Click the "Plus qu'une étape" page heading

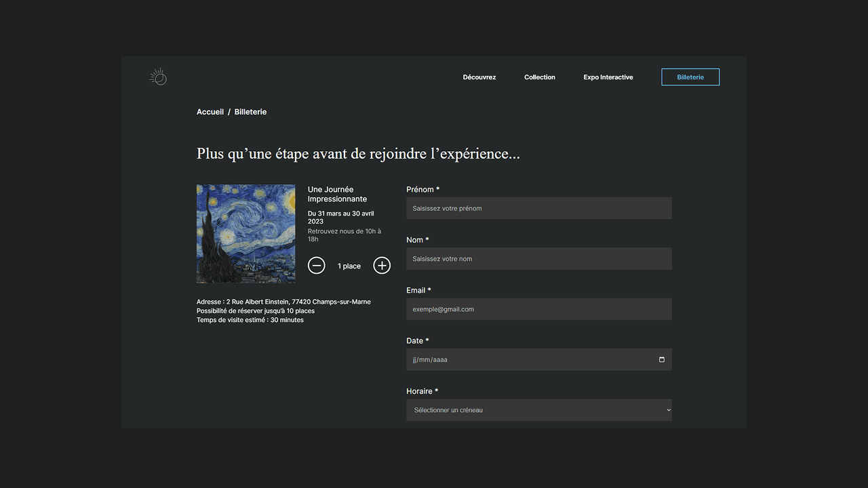(358, 154)
